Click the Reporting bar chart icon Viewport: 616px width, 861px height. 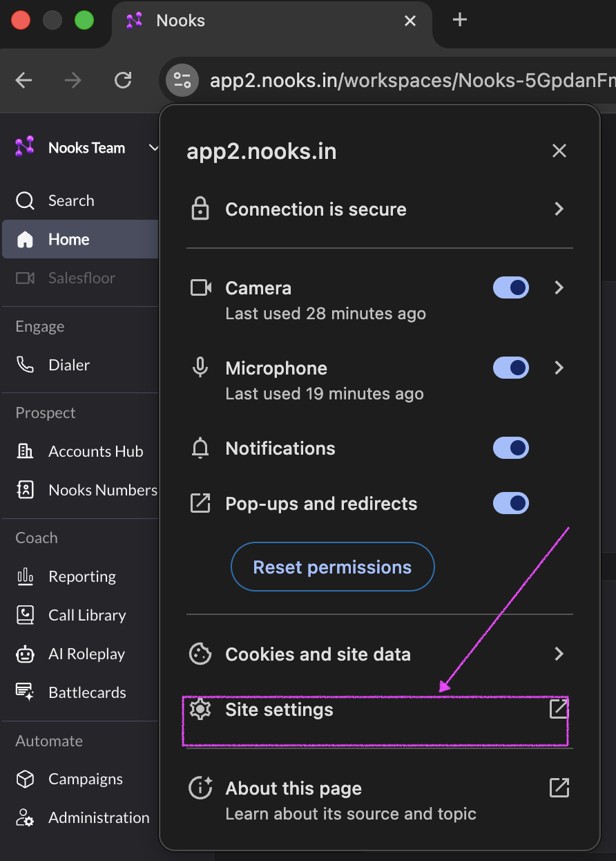25,576
